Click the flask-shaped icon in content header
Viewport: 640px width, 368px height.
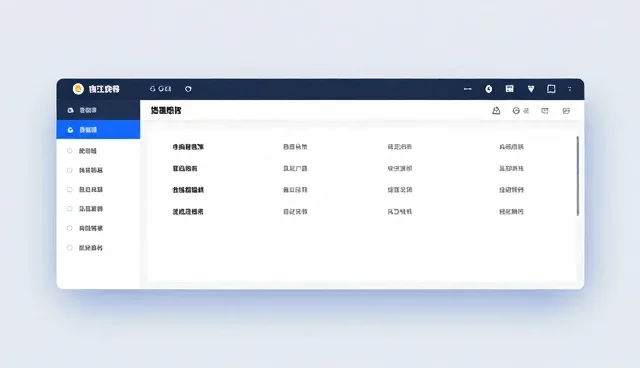pyautogui.click(x=496, y=111)
